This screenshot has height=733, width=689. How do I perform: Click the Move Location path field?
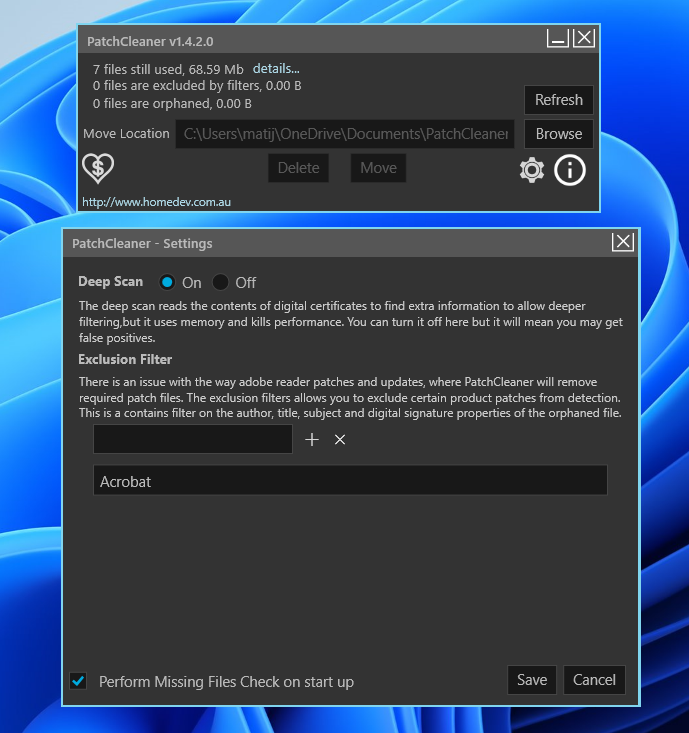(x=345, y=134)
